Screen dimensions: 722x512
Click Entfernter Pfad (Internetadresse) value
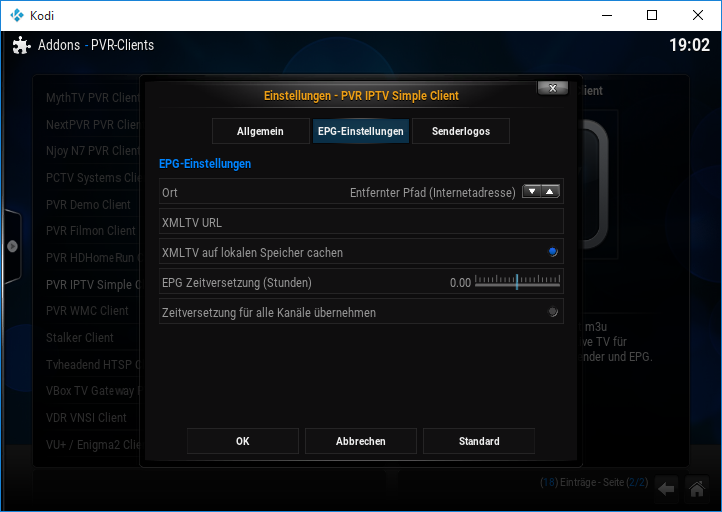tap(432, 192)
